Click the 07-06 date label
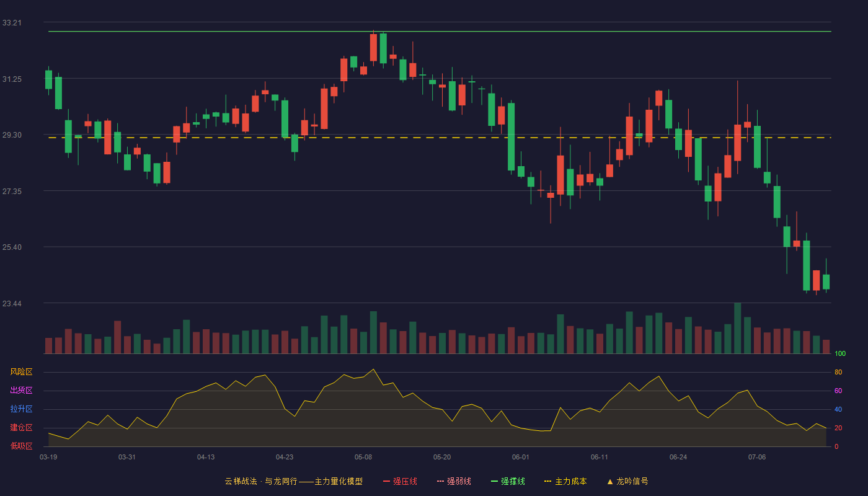This screenshot has width=868, height=496. coord(757,457)
